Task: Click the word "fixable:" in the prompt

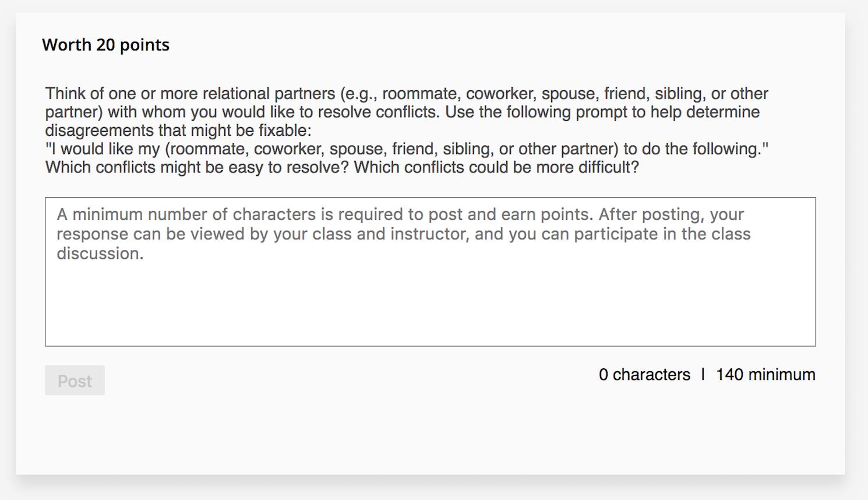Action: [285, 130]
